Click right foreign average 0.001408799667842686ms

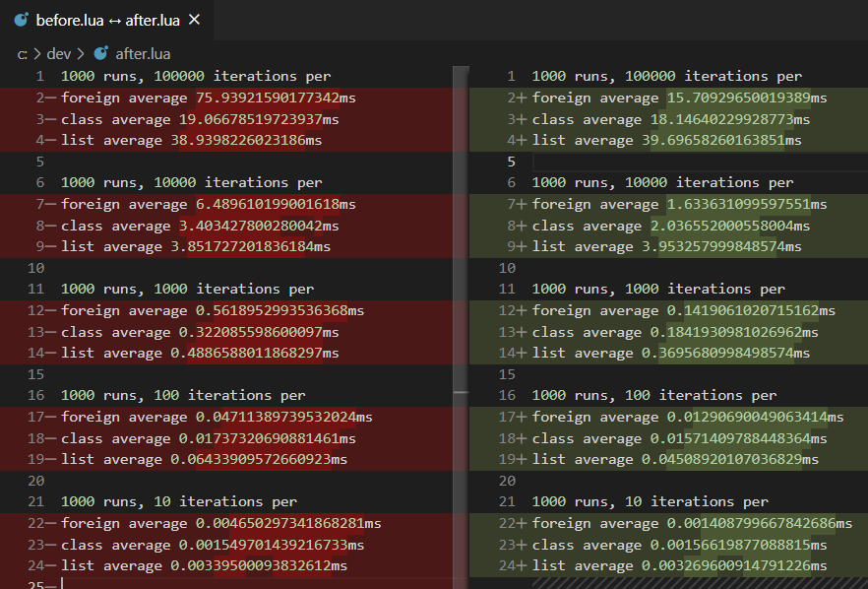click(692, 524)
